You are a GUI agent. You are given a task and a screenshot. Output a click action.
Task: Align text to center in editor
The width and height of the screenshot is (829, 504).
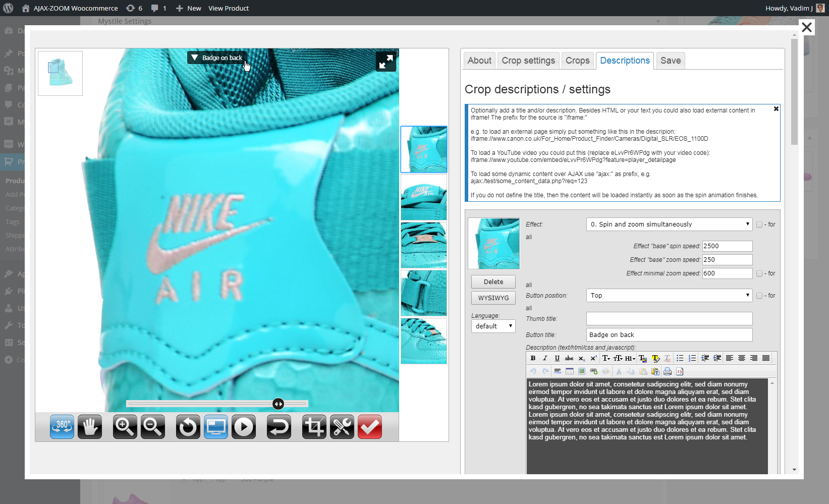[742, 358]
